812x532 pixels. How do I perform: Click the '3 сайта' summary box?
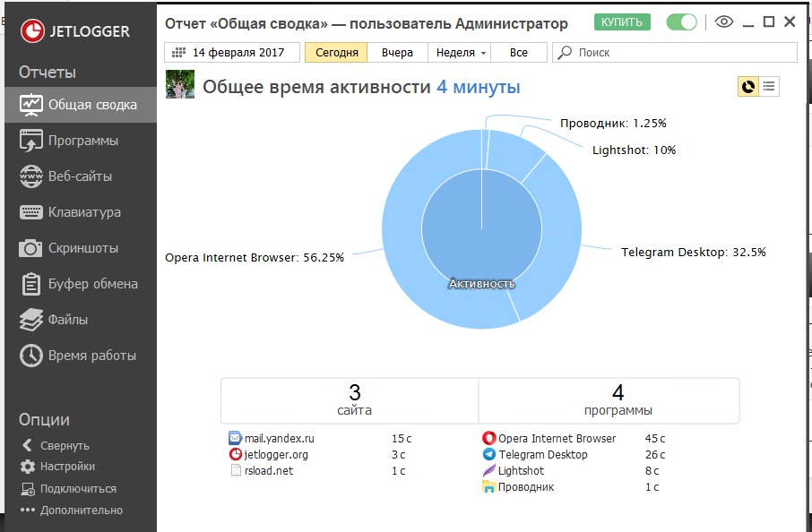(x=350, y=400)
